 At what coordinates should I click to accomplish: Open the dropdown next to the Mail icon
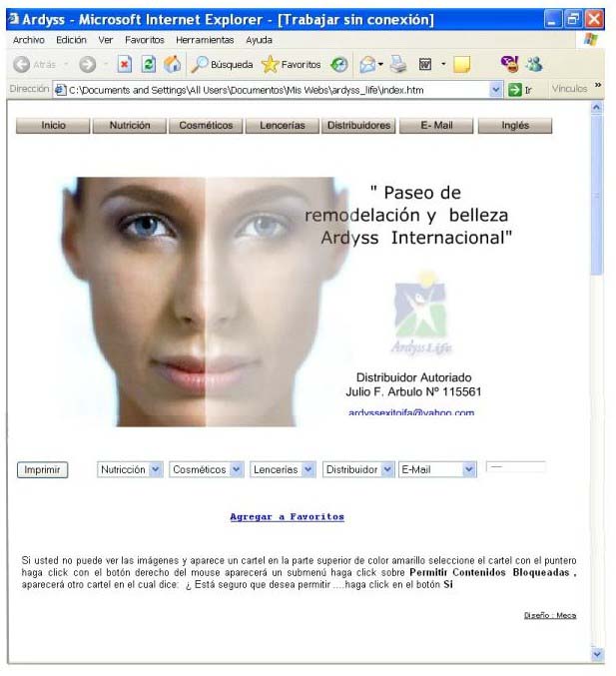pos(380,65)
